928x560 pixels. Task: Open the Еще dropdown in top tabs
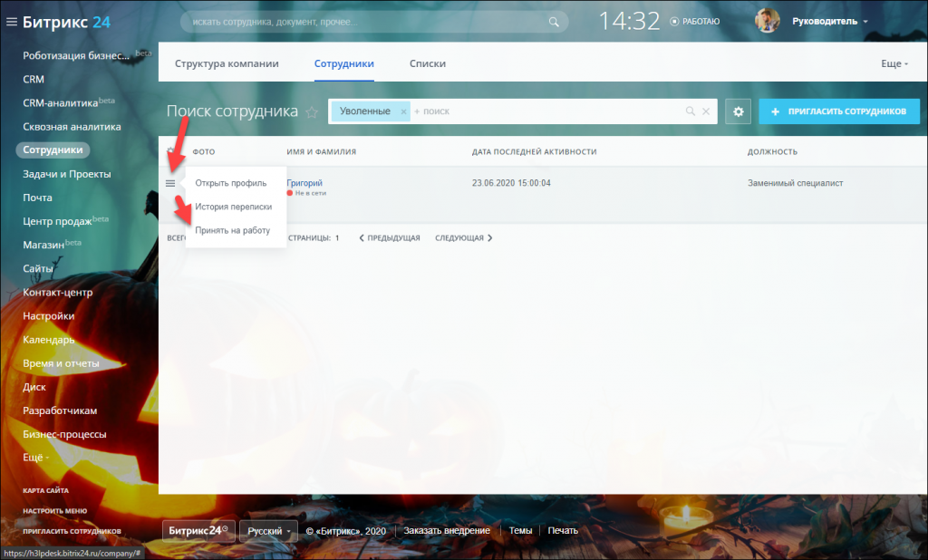coord(894,63)
